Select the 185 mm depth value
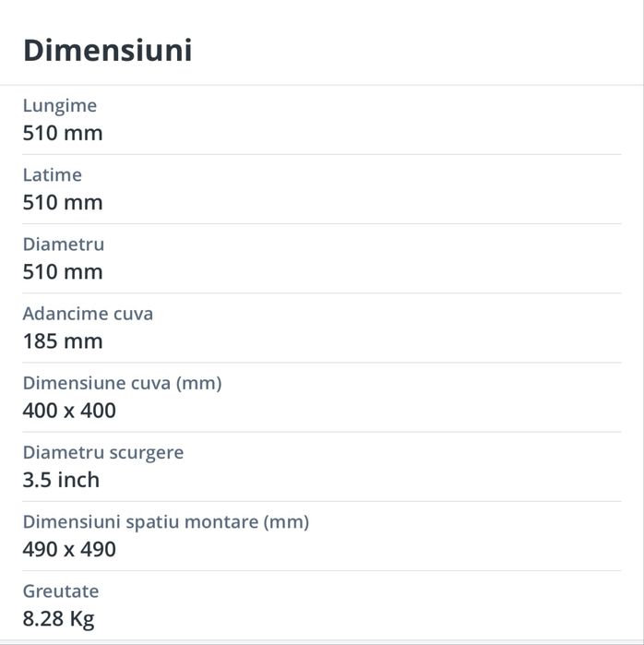 tap(63, 341)
